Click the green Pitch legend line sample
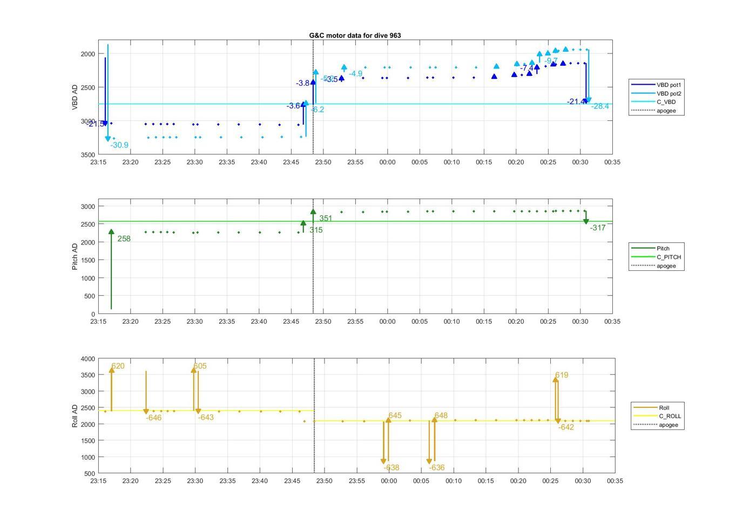This screenshot has height=532, width=756. coord(643,248)
